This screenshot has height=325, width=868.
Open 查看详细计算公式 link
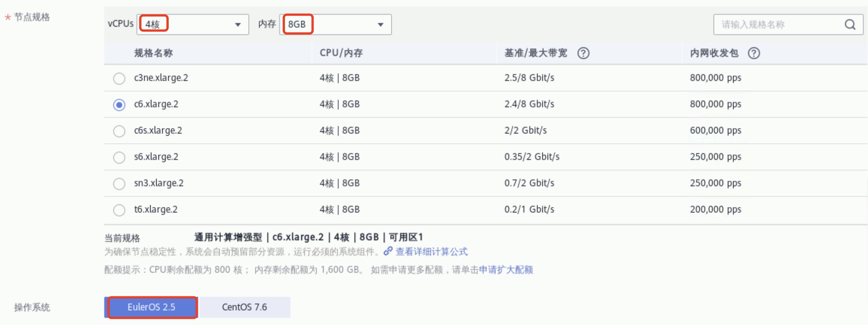pyautogui.click(x=431, y=252)
